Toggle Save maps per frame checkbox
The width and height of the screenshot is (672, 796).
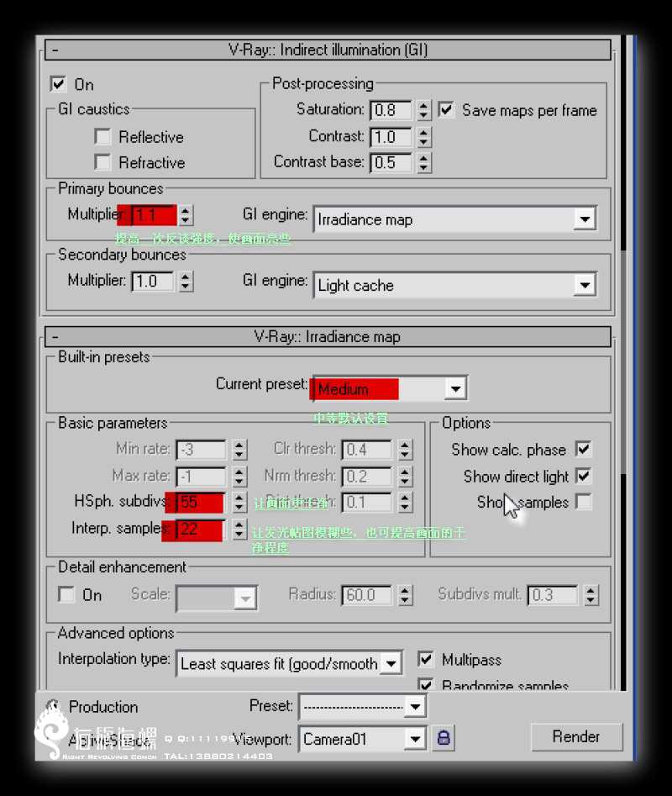pos(446,109)
